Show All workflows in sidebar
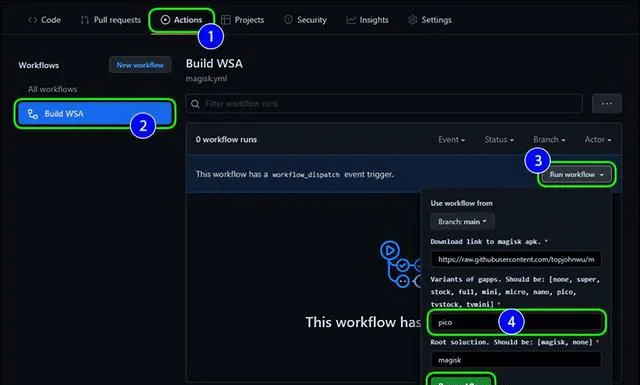Screen dimensions: 640x385 (x=52, y=89)
